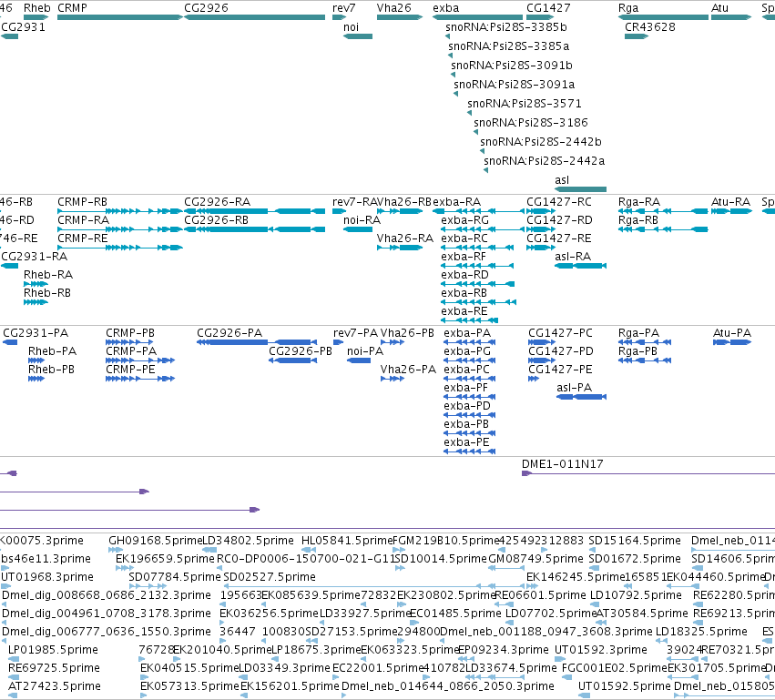Select the CR43628 gene label

[650, 27]
